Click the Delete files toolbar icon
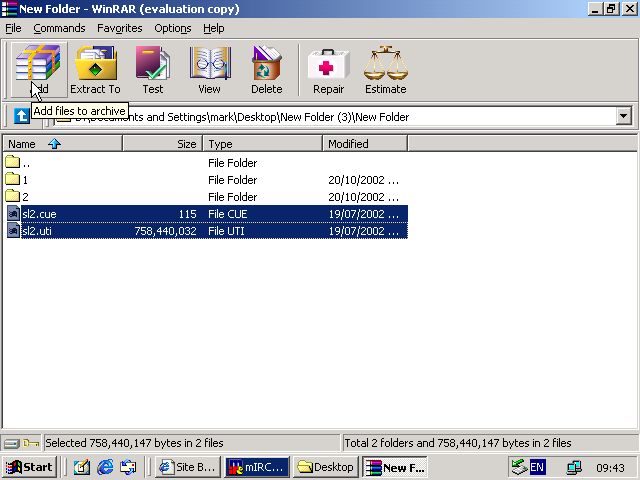Screen dimensions: 640x480 (267, 70)
